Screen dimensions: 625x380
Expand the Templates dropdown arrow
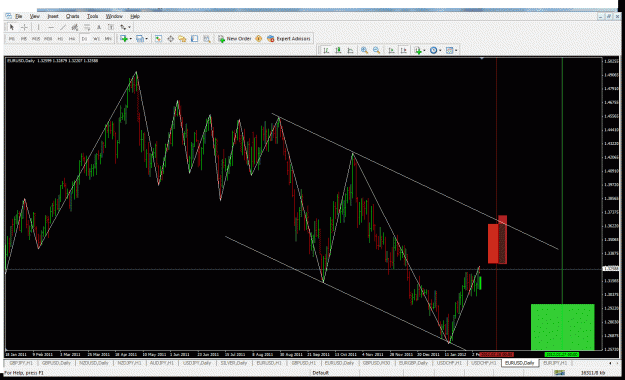click(x=456, y=50)
